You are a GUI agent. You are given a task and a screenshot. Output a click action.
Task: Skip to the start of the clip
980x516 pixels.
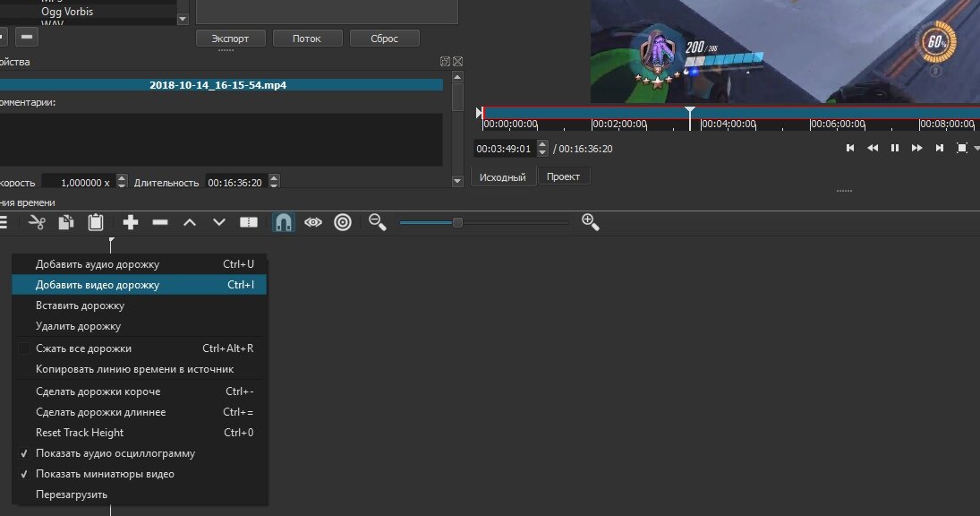click(x=850, y=148)
